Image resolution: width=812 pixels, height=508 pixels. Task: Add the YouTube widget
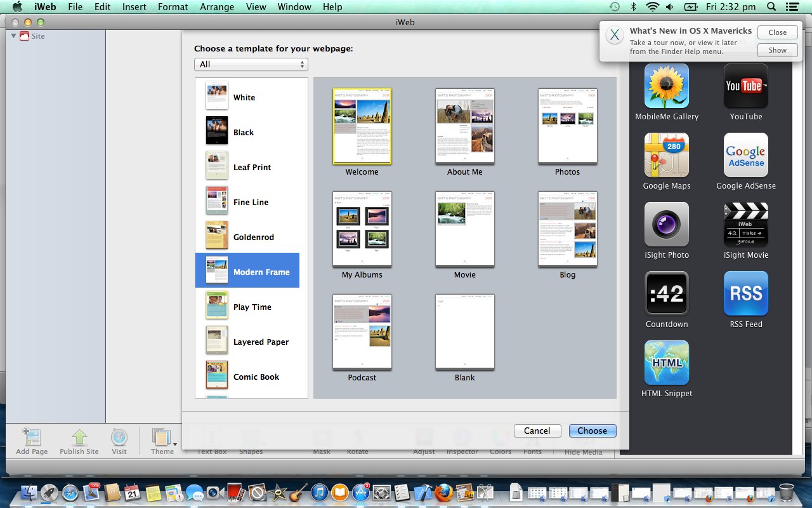pos(746,86)
